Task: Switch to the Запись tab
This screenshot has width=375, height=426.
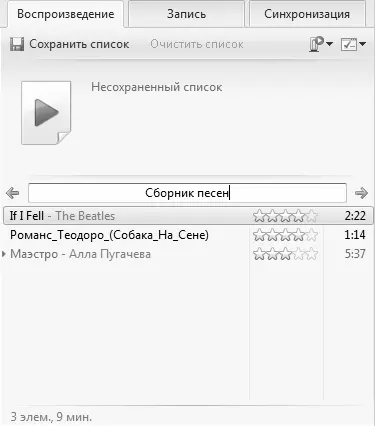Action: 186,14
